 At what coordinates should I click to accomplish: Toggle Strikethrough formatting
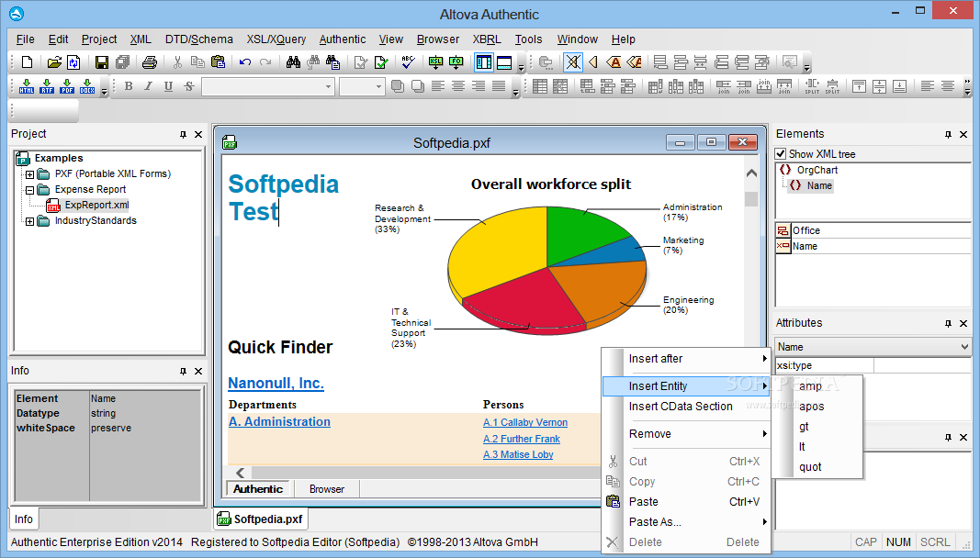coord(189,86)
